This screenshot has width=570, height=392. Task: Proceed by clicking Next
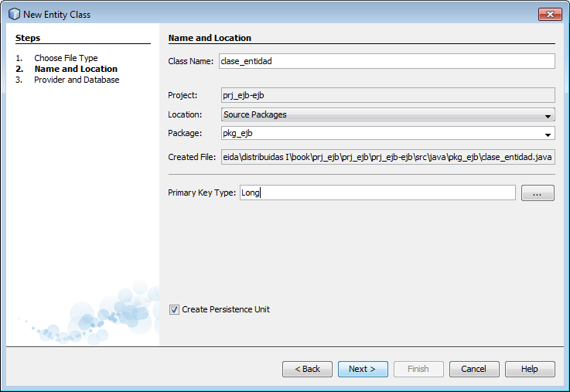[362, 369]
